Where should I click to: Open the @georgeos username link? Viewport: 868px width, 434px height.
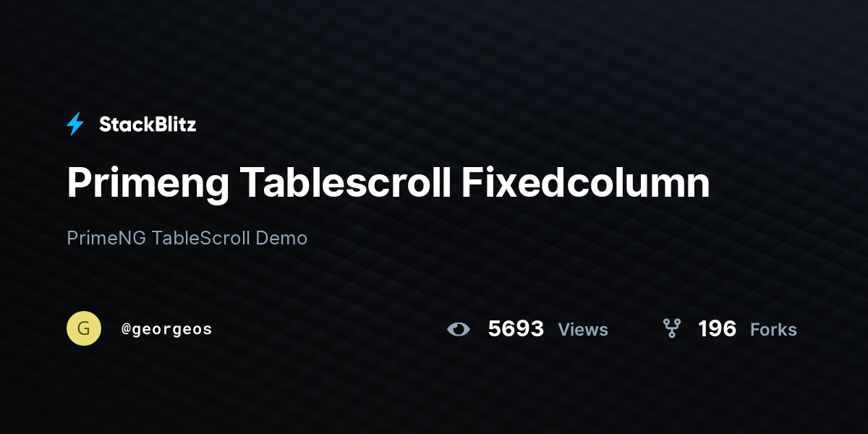coord(167,329)
